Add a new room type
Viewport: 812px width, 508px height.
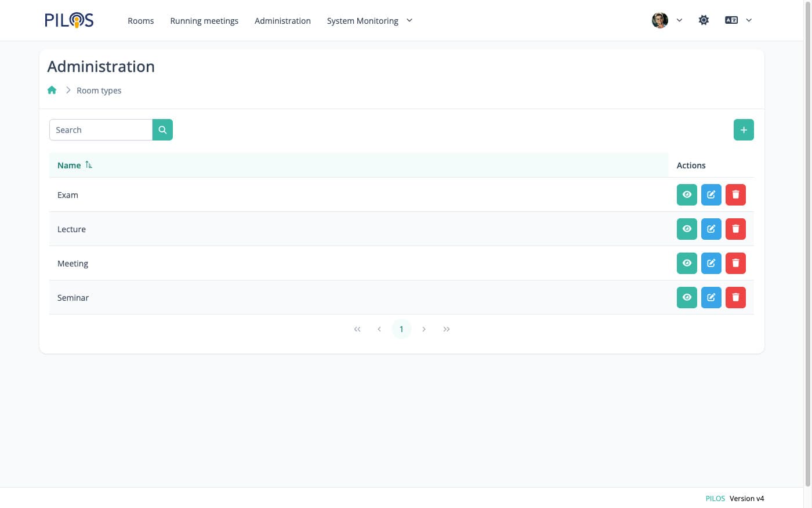pos(744,130)
